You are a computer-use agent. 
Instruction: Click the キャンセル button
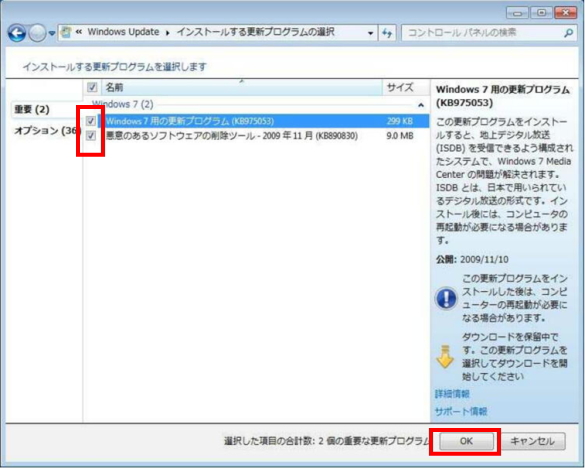coord(532,441)
